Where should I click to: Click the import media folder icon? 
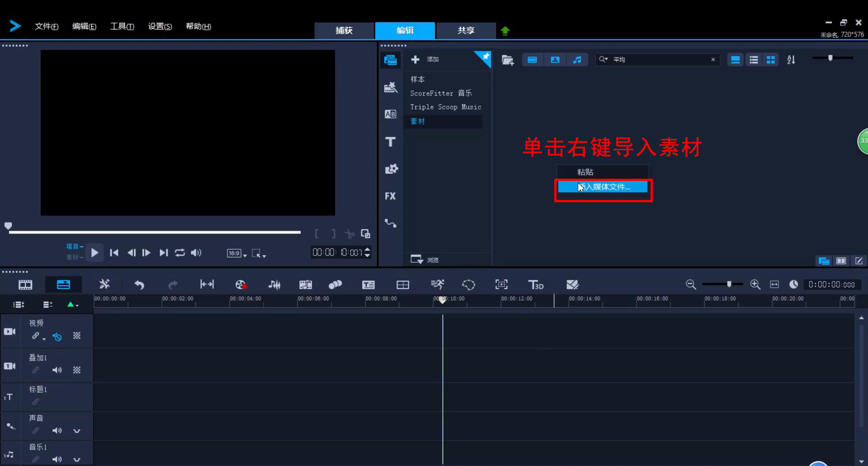pos(508,59)
